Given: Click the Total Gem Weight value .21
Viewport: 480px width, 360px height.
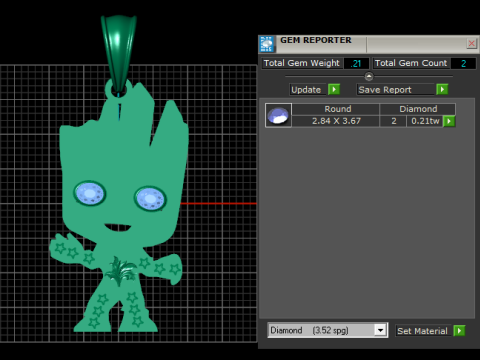Looking at the screenshot, I should 356,63.
